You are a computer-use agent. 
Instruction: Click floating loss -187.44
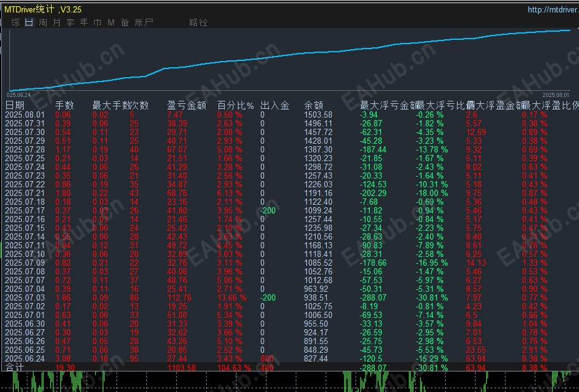373,149
